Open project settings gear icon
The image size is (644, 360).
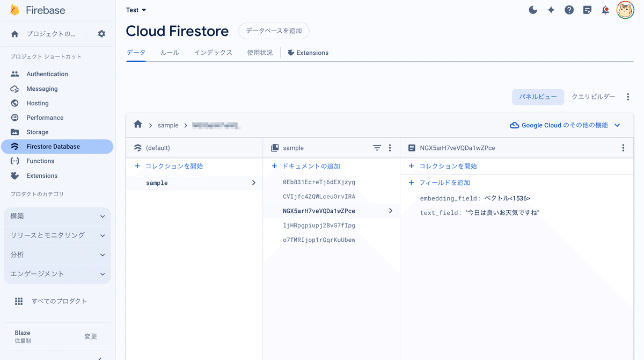[101, 34]
